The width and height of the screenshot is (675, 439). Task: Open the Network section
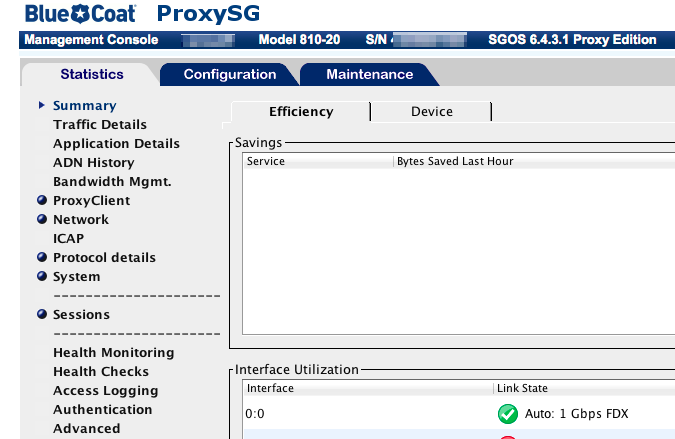[81, 220]
